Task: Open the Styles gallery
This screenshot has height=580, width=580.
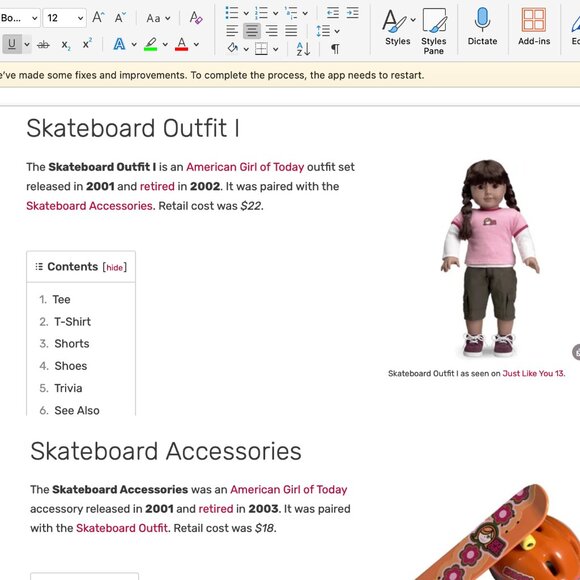Action: pos(398,27)
